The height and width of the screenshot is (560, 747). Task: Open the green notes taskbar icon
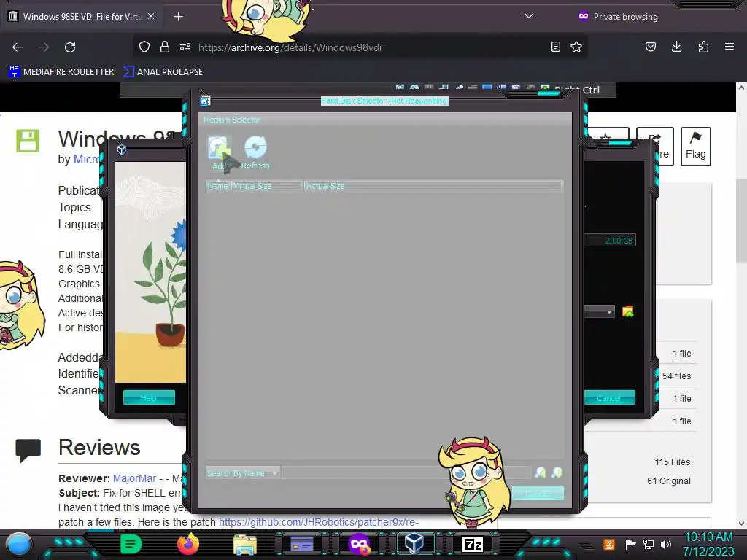[131, 544]
